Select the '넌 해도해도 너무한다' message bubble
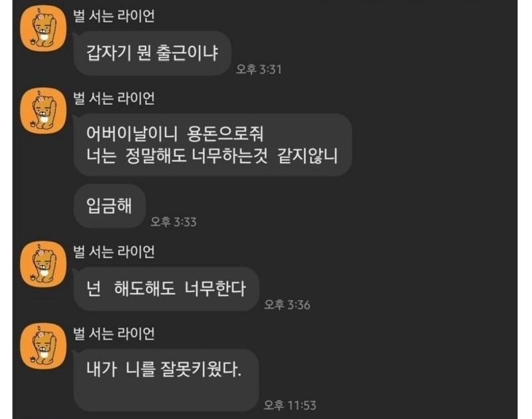The height and width of the screenshot is (419, 532). coord(166,289)
